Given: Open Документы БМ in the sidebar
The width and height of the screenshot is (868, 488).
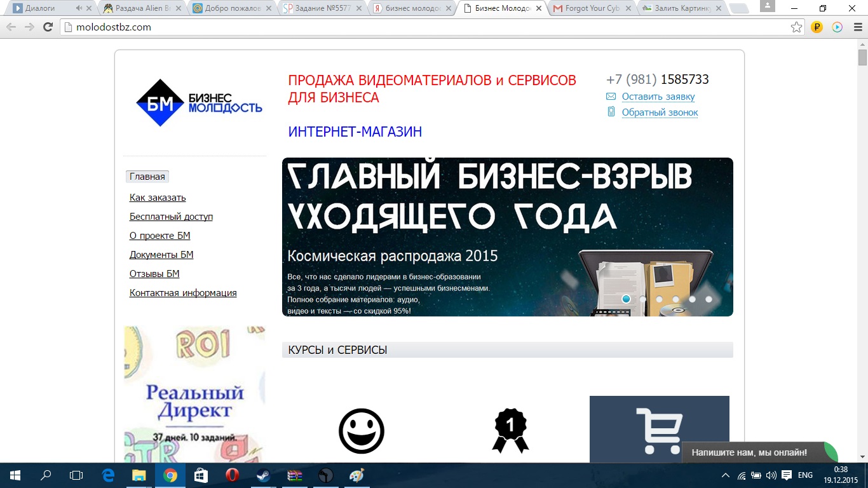Looking at the screenshot, I should (161, 255).
